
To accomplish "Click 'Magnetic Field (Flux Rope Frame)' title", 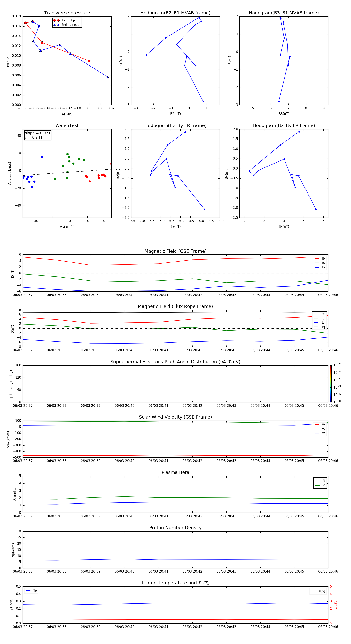I will point(175,307).
